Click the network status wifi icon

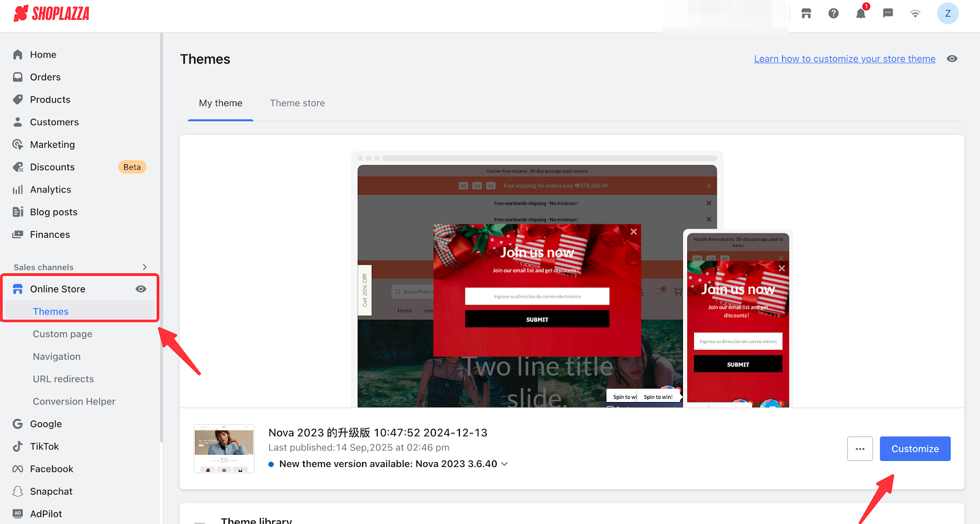915,13
